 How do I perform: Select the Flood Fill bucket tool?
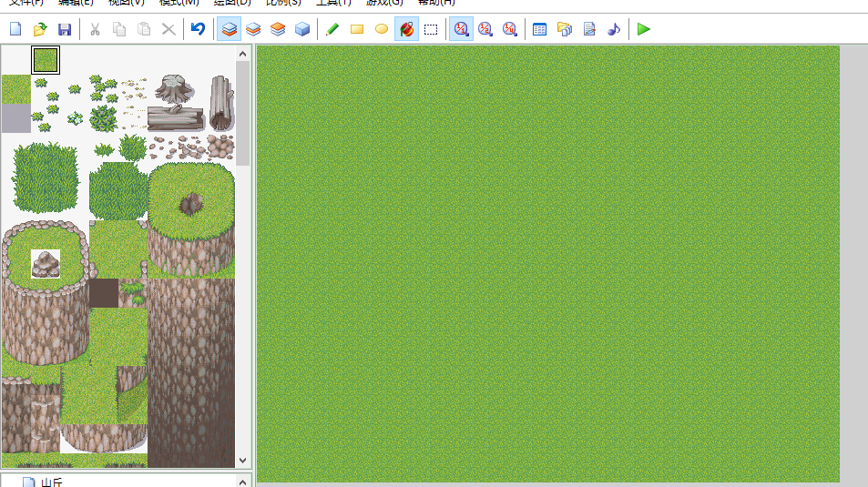pyautogui.click(x=406, y=29)
